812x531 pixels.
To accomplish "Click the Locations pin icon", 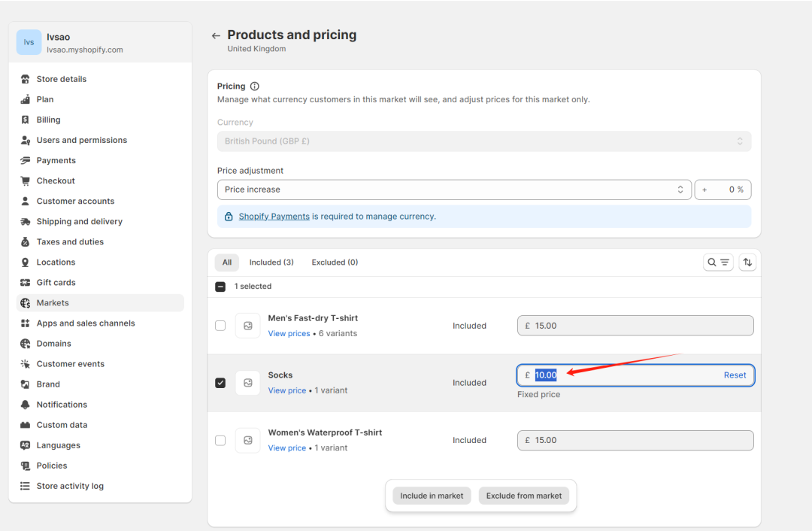I will [25, 262].
